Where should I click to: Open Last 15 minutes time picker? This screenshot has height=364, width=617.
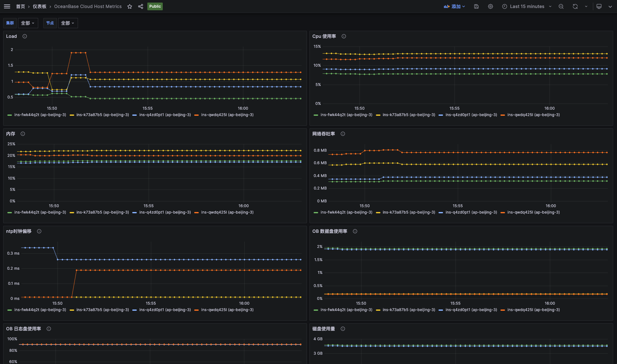(526, 6)
